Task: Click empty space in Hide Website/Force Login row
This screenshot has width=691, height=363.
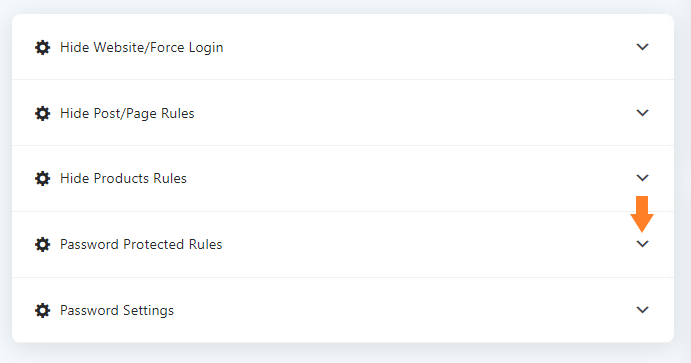Action: click(x=427, y=47)
